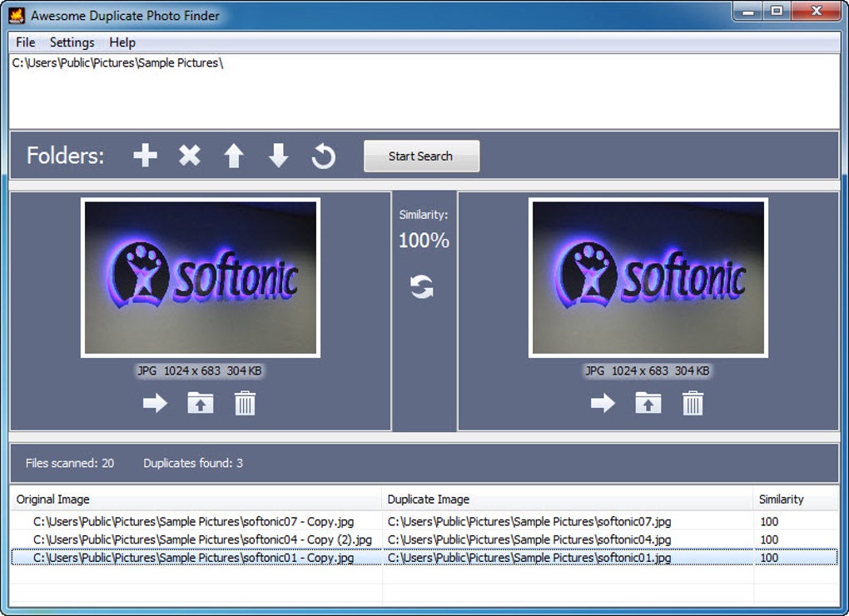The image size is (849, 616).
Task: Click the left image's JPG 1024 x 683 info
Action: coord(200,370)
